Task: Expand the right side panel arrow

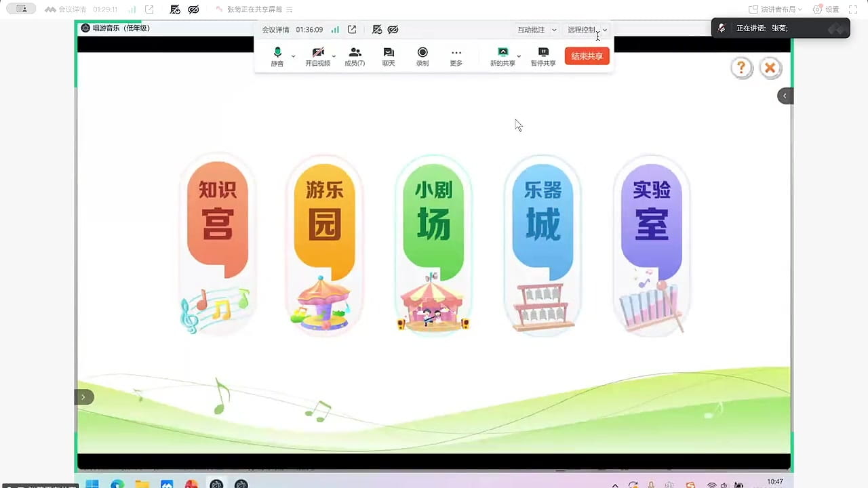Action: pyautogui.click(x=785, y=96)
